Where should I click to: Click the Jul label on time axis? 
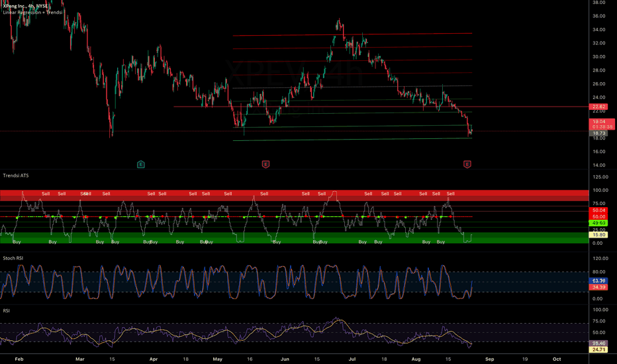[352, 359]
